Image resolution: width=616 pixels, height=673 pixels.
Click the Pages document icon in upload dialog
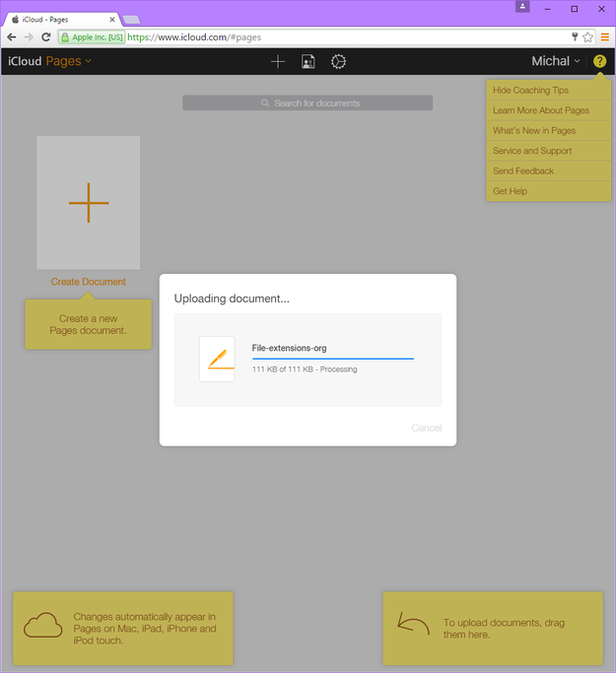[217, 360]
